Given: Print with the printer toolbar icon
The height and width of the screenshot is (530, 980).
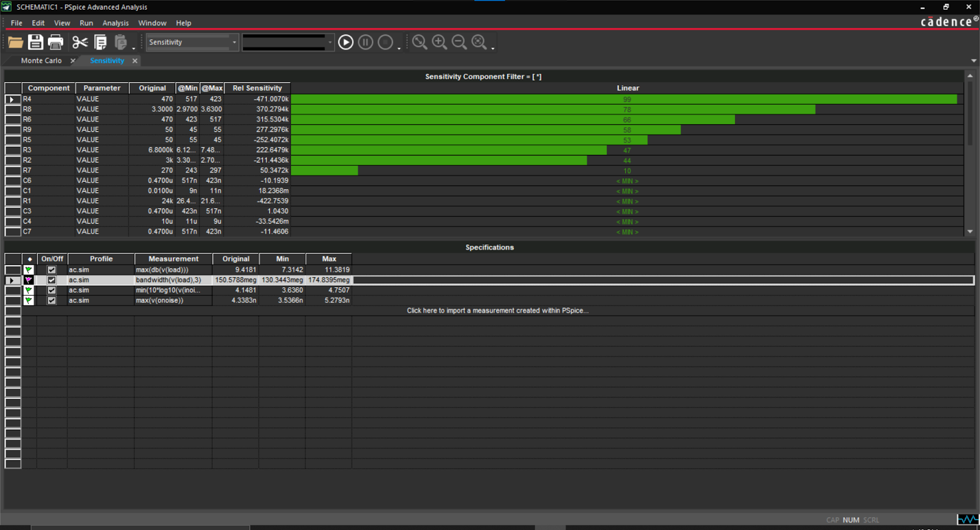Looking at the screenshot, I should coord(56,42).
